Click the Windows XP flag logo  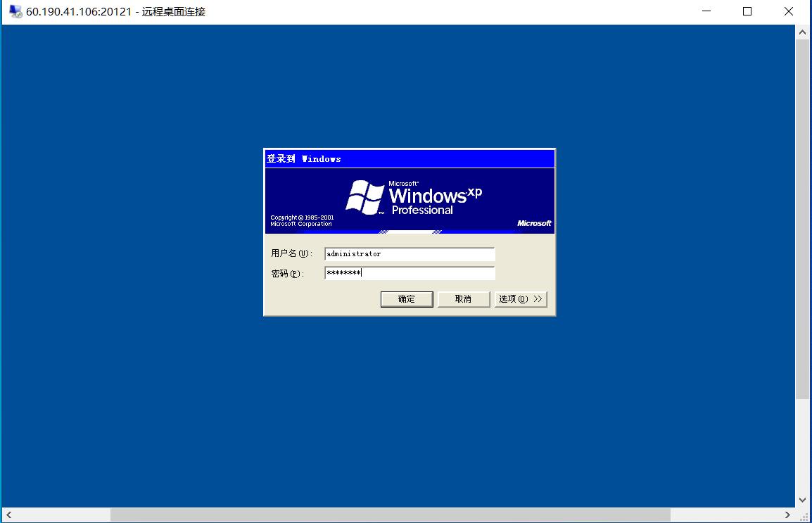[x=365, y=197]
